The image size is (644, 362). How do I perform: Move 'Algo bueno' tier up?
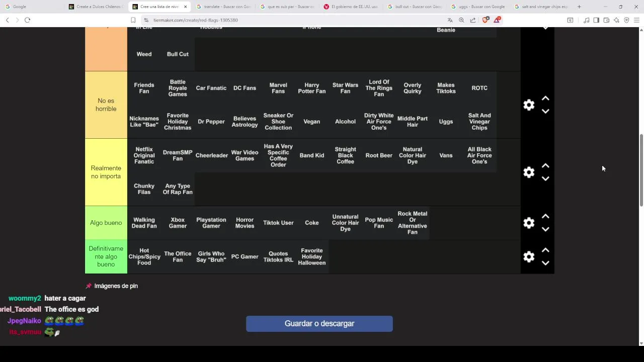coord(545,216)
